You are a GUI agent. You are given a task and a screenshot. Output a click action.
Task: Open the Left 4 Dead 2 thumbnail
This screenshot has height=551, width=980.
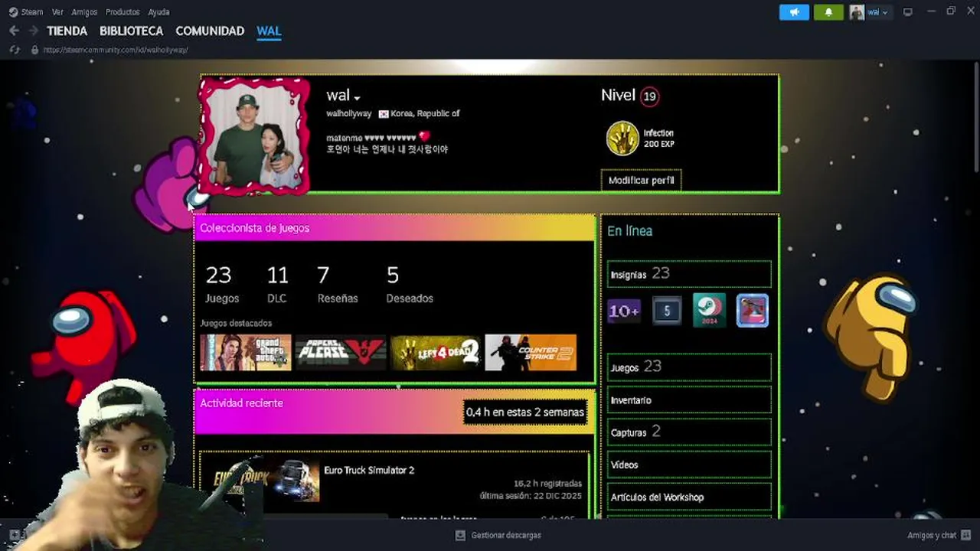click(x=436, y=353)
